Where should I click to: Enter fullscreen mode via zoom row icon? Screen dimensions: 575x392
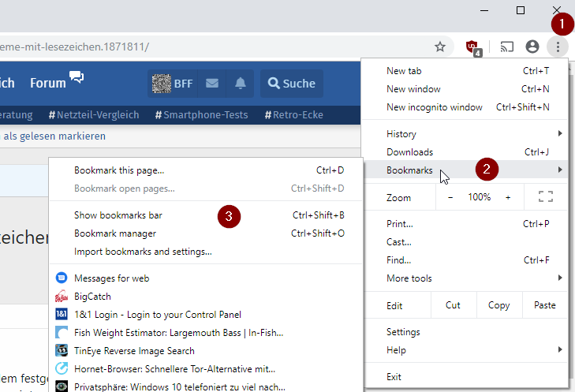point(546,196)
